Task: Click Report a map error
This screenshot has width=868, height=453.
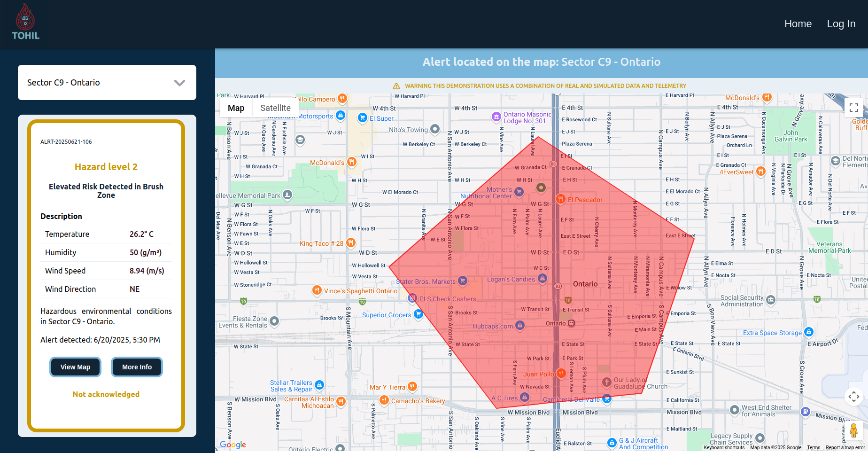Action: pyautogui.click(x=845, y=448)
